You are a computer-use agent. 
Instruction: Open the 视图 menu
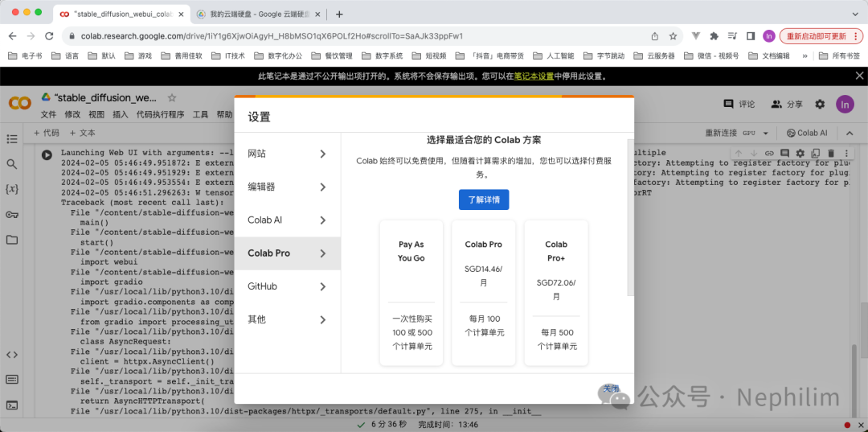tap(96, 115)
